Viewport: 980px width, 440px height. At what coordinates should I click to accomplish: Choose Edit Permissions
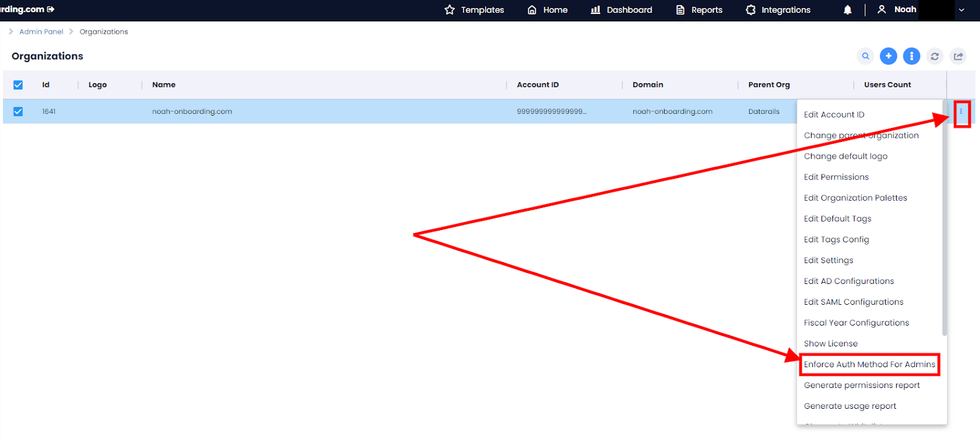836,177
